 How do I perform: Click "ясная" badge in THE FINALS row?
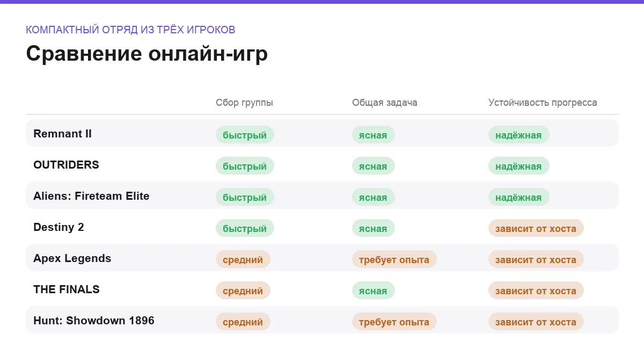[x=374, y=291]
